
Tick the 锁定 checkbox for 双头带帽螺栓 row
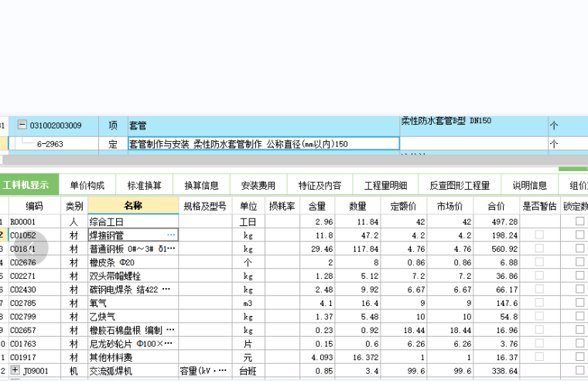(579, 276)
